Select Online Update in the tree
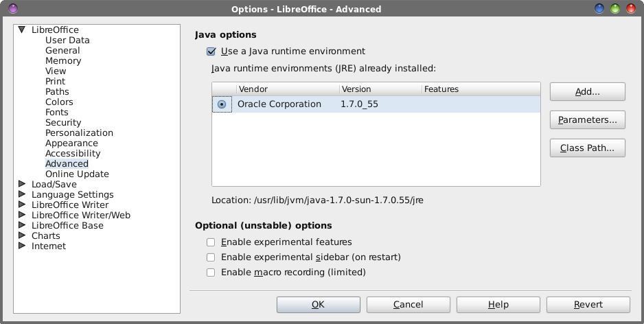This screenshot has height=324, width=644. [77, 174]
